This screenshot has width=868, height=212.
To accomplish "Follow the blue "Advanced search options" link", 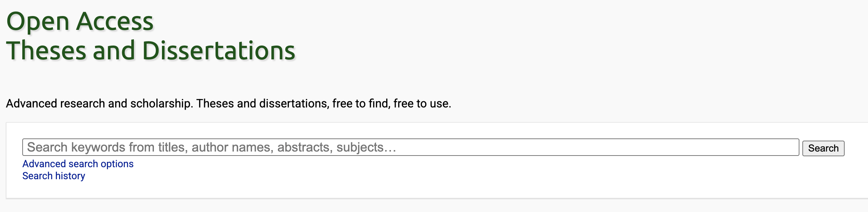I will tap(78, 164).
